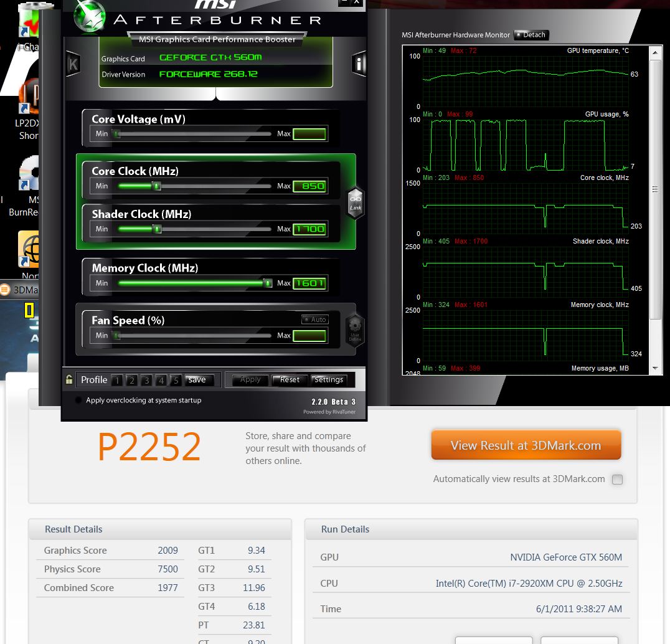The width and height of the screenshot is (670, 644).
Task: Click the GT3 value 11.96
Action: point(254,588)
